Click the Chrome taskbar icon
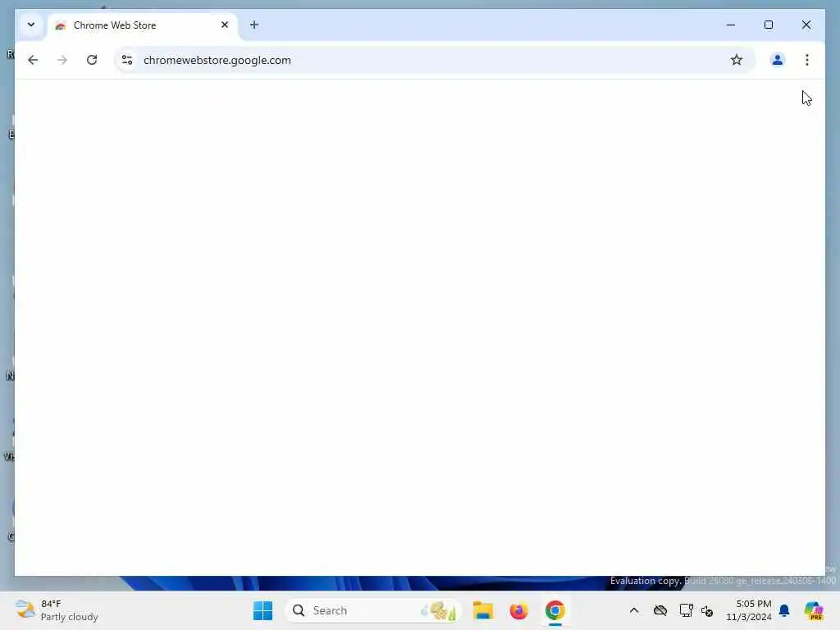The width and height of the screenshot is (840, 630). point(555,610)
